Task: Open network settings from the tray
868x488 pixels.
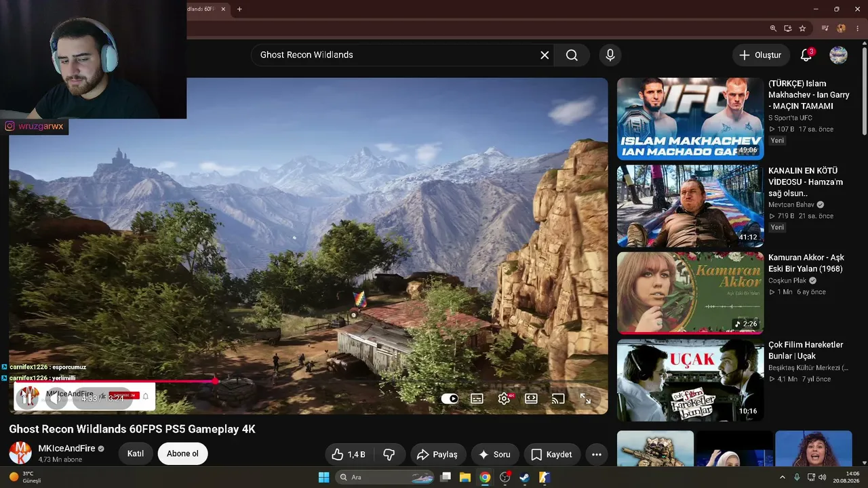Action: (x=812, y=477)
